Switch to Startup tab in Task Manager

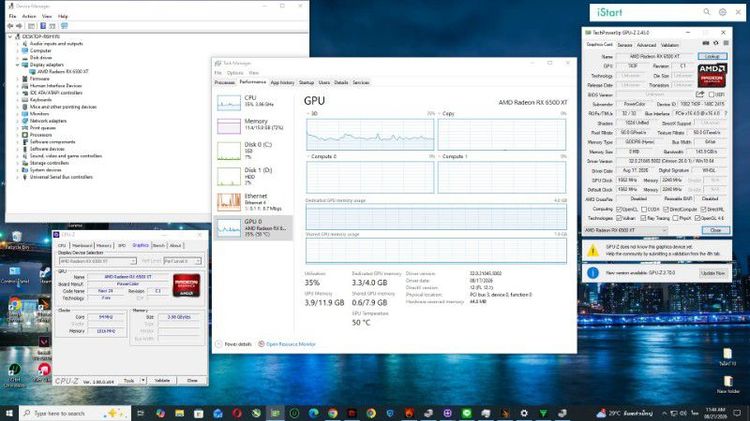pos(306,83)
